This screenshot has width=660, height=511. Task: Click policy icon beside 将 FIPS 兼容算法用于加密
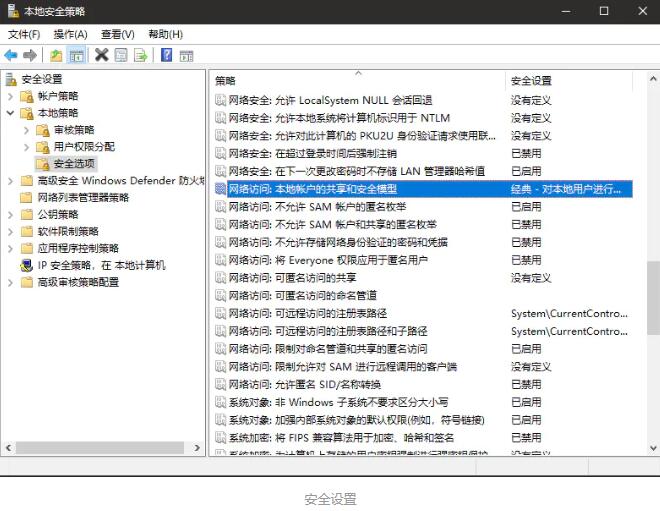pos(221,438)
